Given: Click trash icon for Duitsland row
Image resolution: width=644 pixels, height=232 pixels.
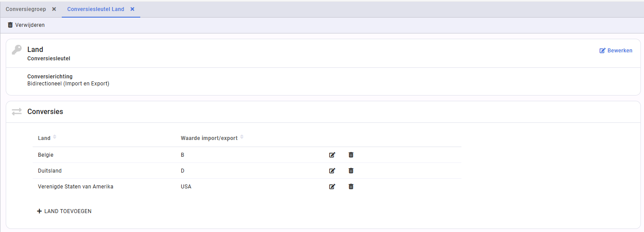Looking at the screenshot, I should pos(351,171).
